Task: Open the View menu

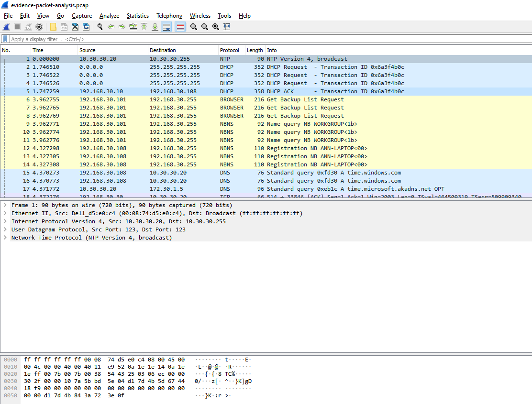Action: pyautogui.click(x=43, y=16)
